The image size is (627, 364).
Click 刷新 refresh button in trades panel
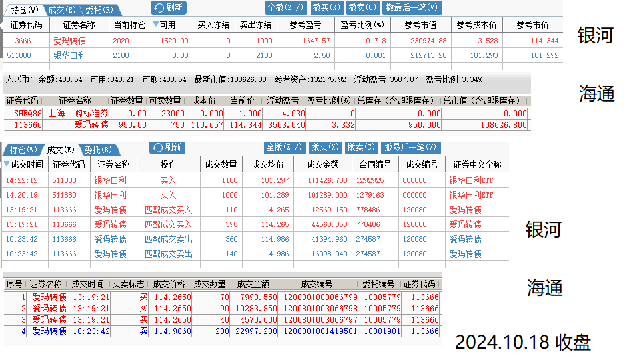click(167, 148)
